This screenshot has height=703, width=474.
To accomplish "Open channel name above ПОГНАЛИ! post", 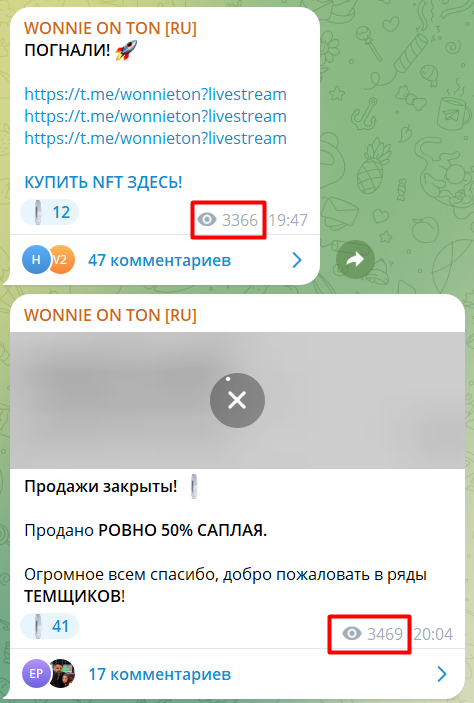I will 110,29.
